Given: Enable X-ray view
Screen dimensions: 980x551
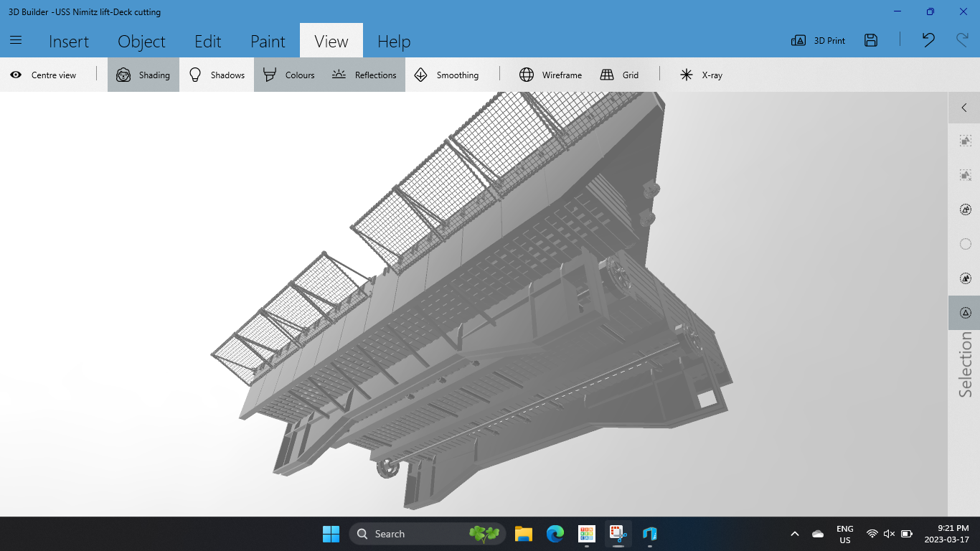Looking at the screenshot, I should click(x=701, y=75).
